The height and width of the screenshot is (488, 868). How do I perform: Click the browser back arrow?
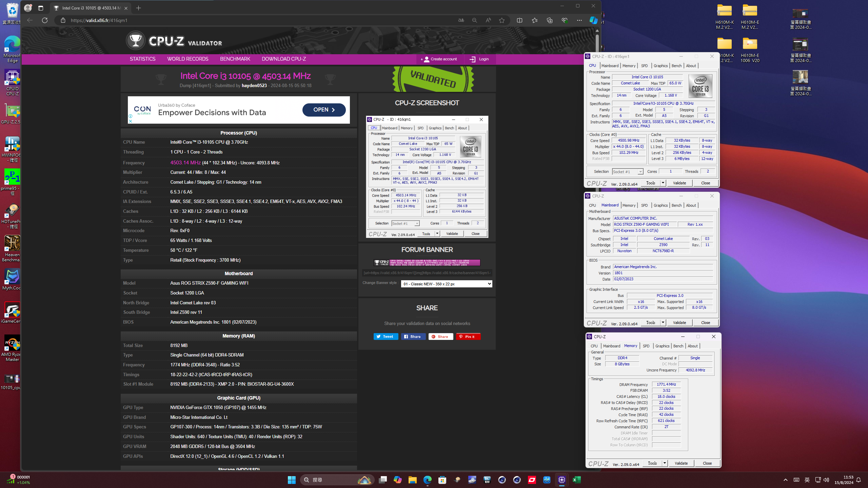[x=30, y=20]
